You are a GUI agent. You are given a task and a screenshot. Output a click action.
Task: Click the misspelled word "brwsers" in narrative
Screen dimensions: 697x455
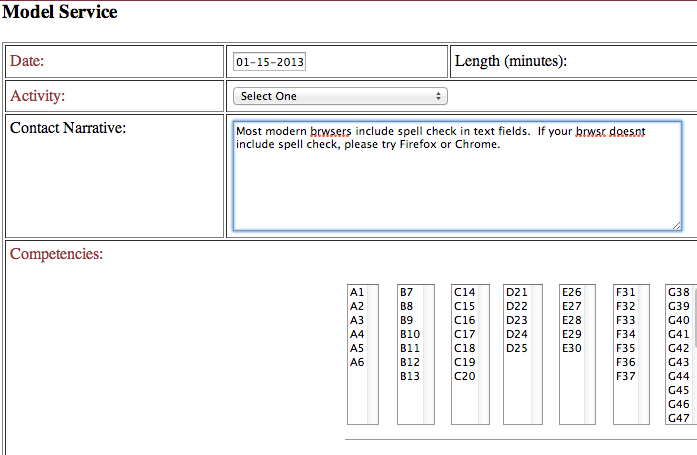point(331,131)
